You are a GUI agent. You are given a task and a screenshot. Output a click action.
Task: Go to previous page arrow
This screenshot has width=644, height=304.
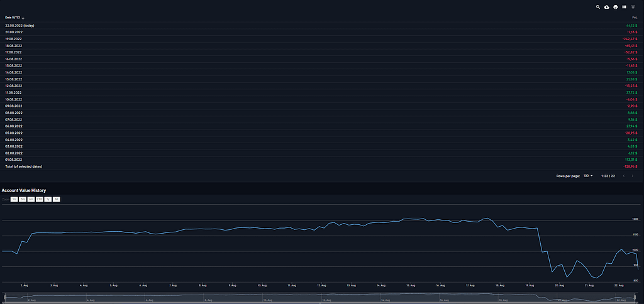pyautogui.click(x=624, y=176)
